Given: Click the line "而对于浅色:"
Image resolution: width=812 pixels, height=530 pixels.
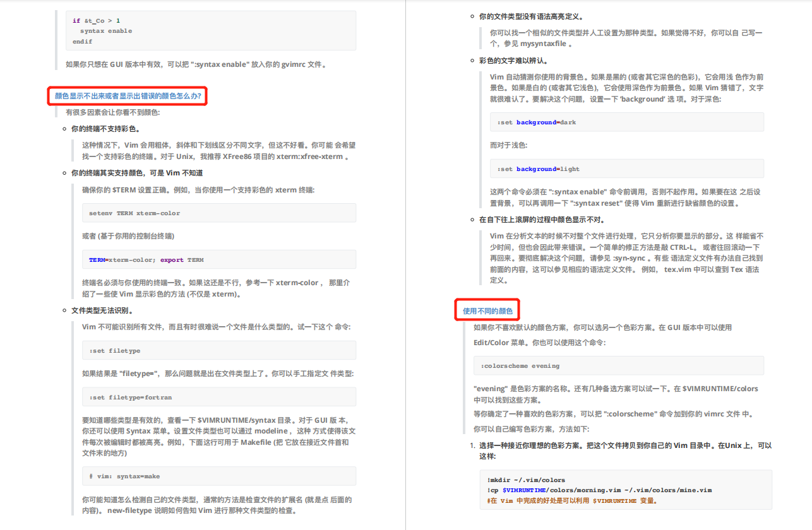Looking at the screenshot, I should point(508,145).
